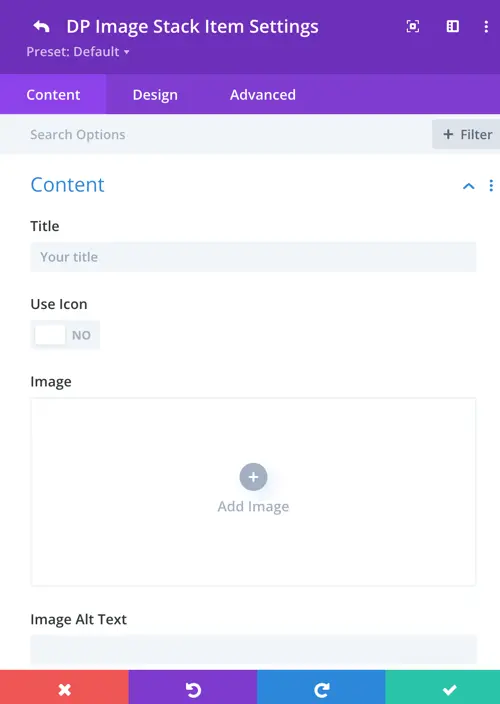500x704 pixels.
Task: Click the Image Alt Text field
Action: (253, 649)
